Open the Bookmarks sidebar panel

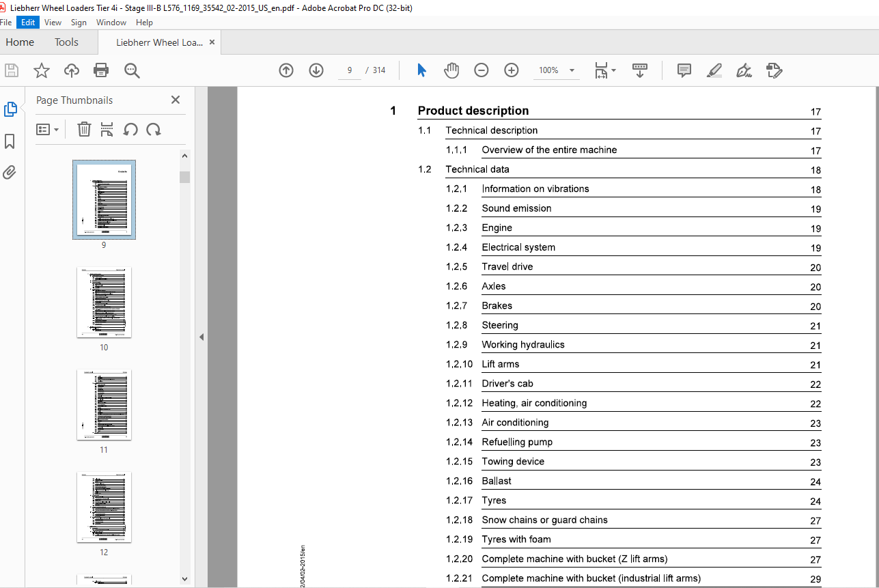pos(10,141)
